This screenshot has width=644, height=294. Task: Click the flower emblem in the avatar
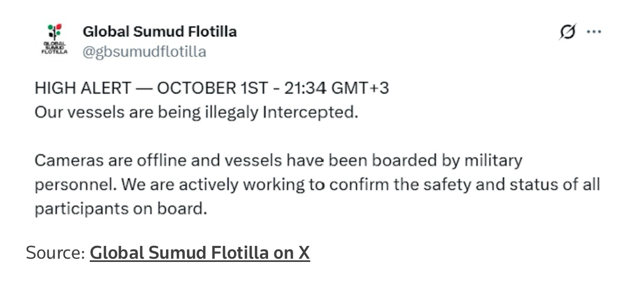(x=54, y=31)
